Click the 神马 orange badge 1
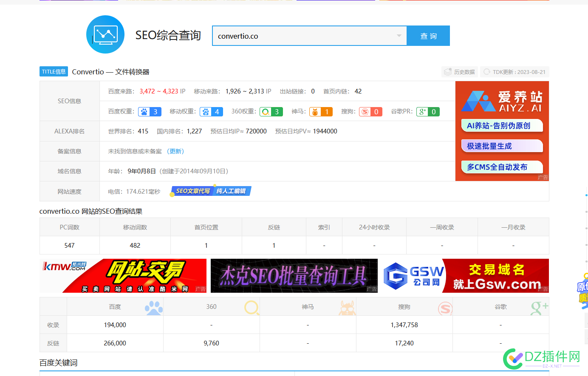The width and height of the screenshot is (588, 376). 321,112
